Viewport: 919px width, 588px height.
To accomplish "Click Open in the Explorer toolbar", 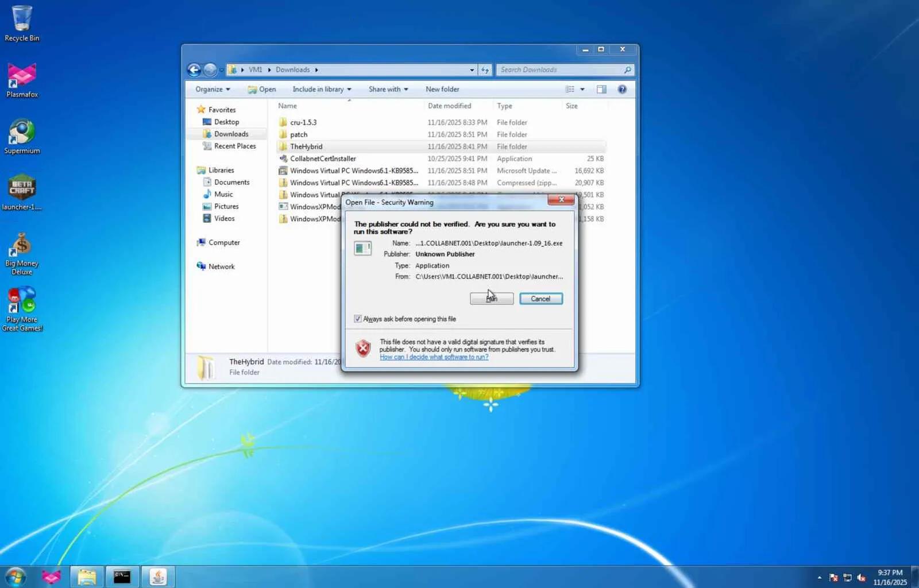I will pyautogui.click(x=262, y=90).
